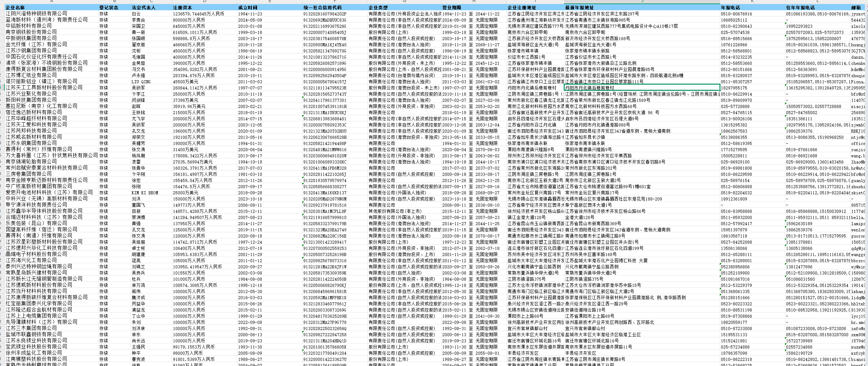This screenshot has height=366, width=868.
Task: Select the 最新年报地址 header cell
Action: [x=579, y=8]
